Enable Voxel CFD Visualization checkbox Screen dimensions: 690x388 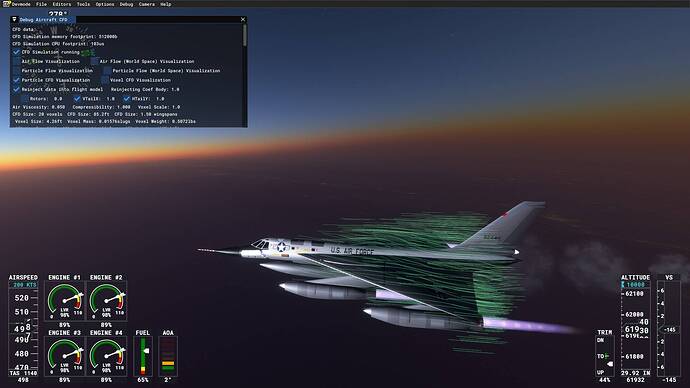(x=105, y=80)
